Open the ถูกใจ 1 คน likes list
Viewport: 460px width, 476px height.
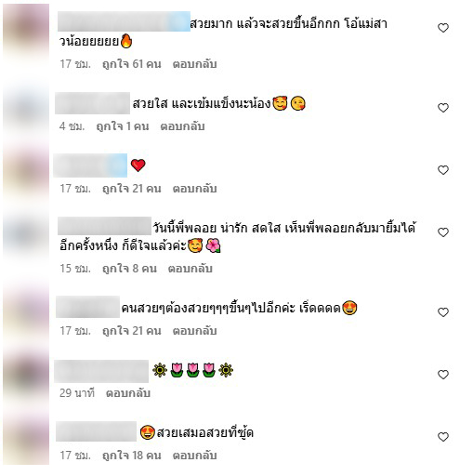(x=123, y=126)
